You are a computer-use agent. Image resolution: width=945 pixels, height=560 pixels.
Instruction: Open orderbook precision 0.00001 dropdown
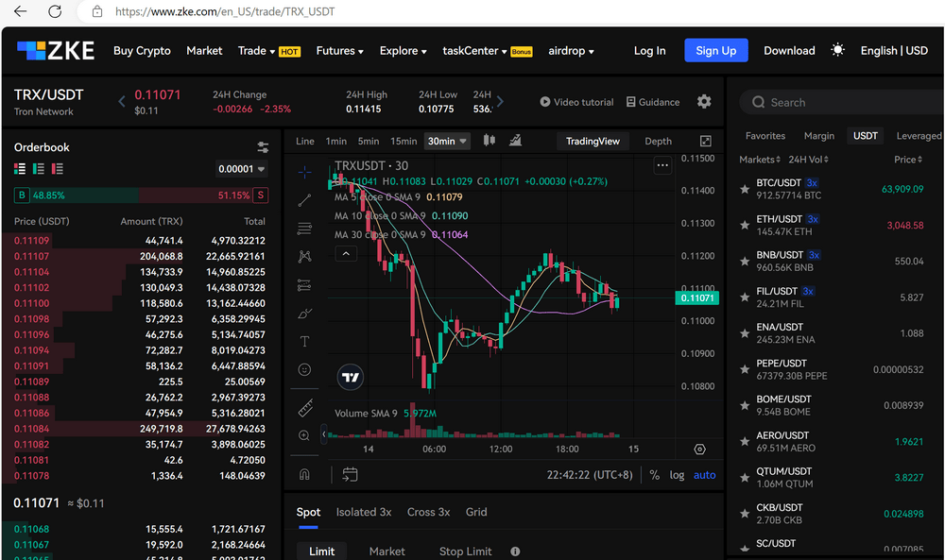(241, 169)
